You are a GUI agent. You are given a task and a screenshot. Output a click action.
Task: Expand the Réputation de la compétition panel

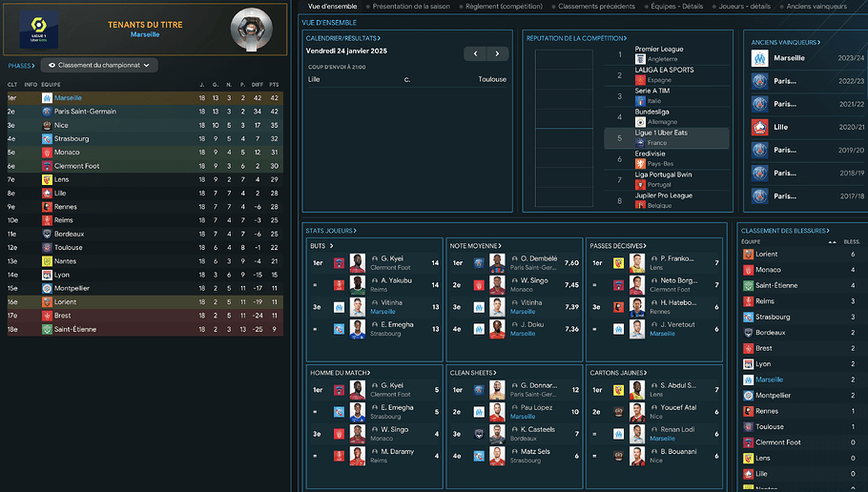(576, 38)
